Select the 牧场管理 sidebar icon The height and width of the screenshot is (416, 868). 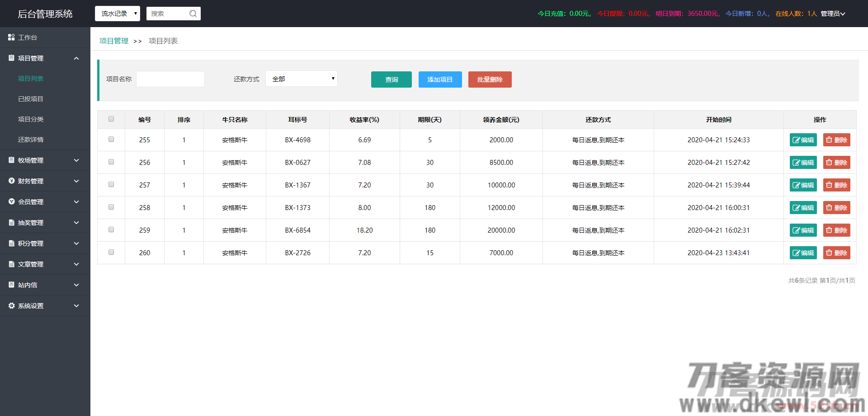coord(11,160)
